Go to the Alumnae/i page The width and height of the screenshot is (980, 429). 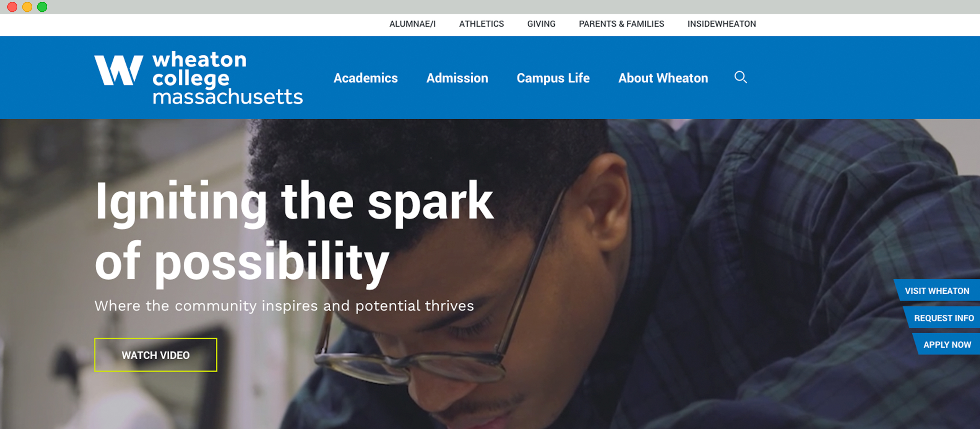[x=412, y=24]
